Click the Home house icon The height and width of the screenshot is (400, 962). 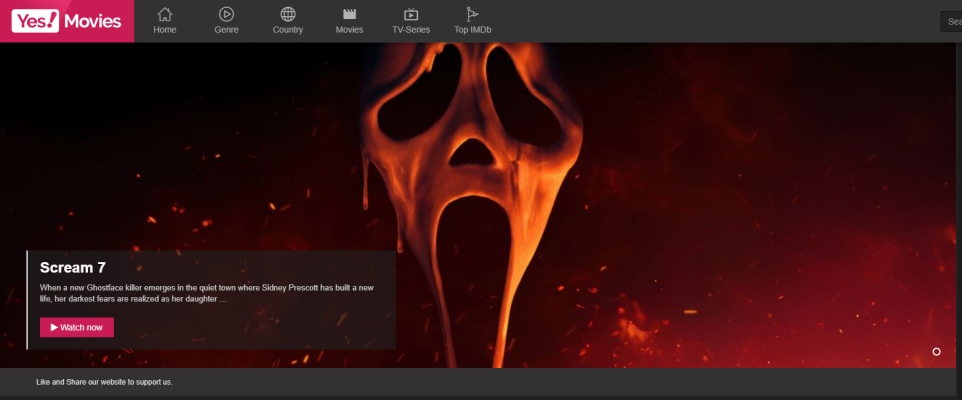(165, 14)
